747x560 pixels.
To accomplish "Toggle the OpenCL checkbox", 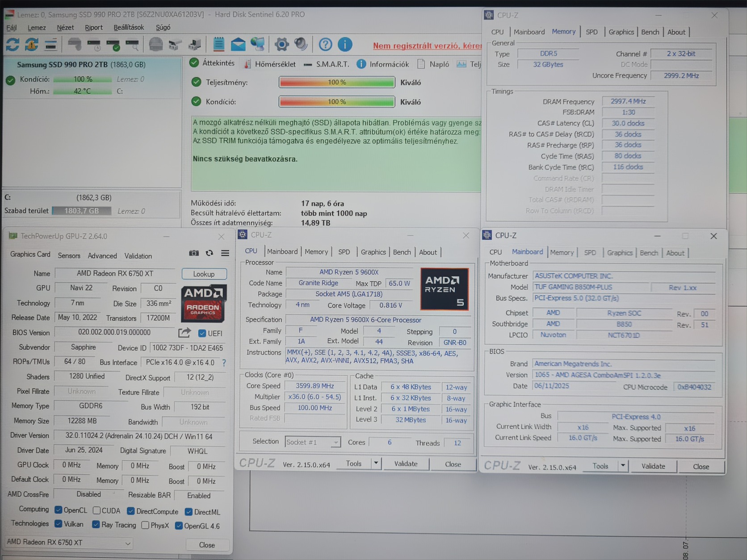I will (58, 510).
